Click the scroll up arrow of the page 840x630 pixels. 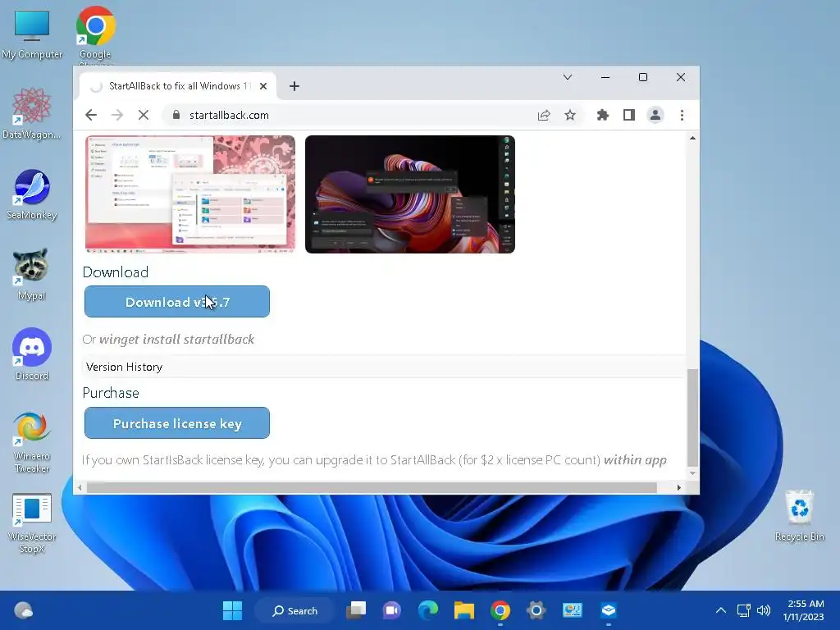point(692,138)
